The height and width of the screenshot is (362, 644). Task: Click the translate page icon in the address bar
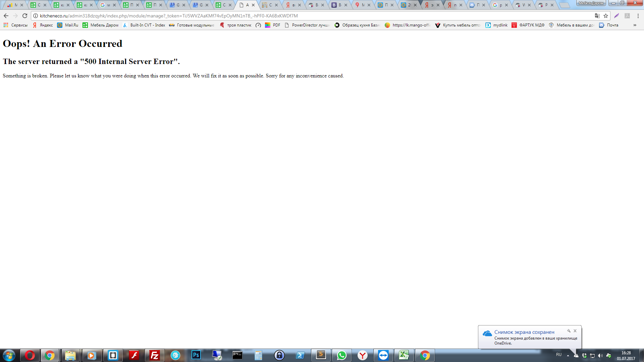coord(597,16)
